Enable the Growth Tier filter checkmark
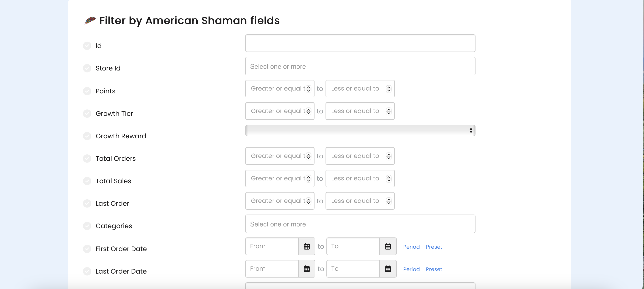This screenshot has width=644, height=289. pos(87,114)
